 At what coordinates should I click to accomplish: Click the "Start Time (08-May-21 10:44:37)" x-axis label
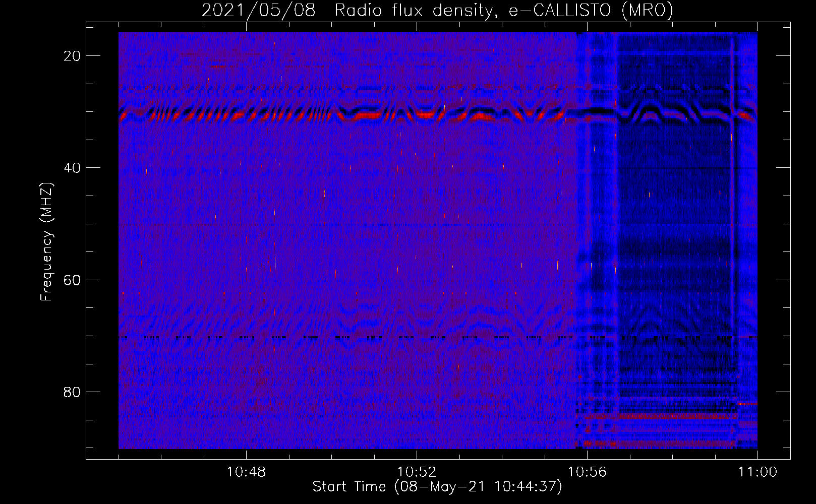437,487
